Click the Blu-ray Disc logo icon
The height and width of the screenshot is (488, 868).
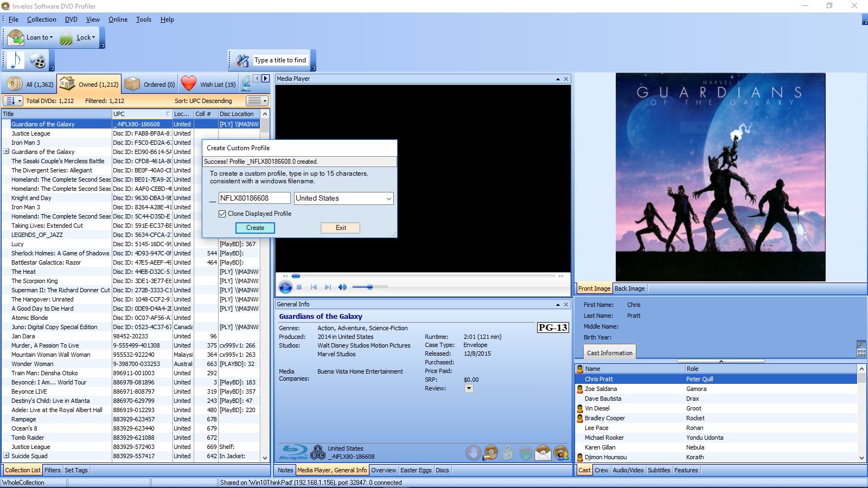[293, 452]
